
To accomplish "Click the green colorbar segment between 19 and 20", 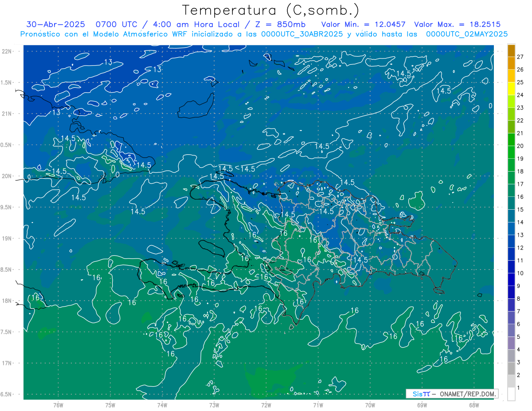I will coord(511,152).
